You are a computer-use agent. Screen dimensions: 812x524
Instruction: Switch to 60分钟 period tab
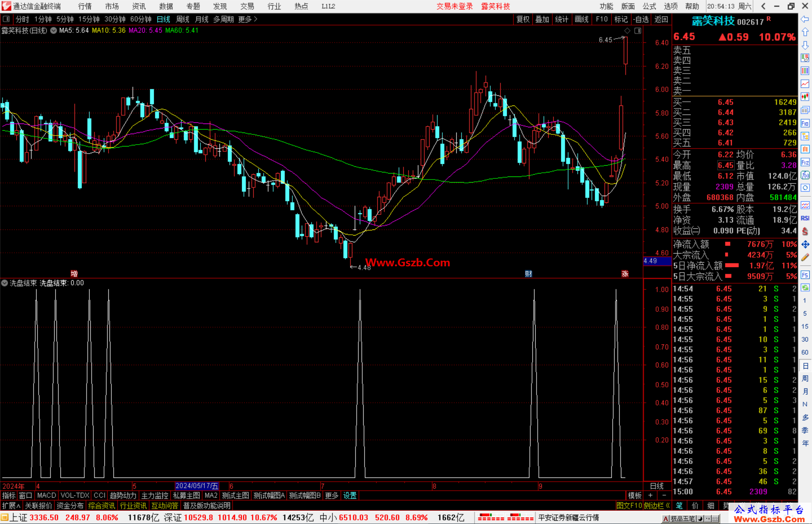pos(141,19)
